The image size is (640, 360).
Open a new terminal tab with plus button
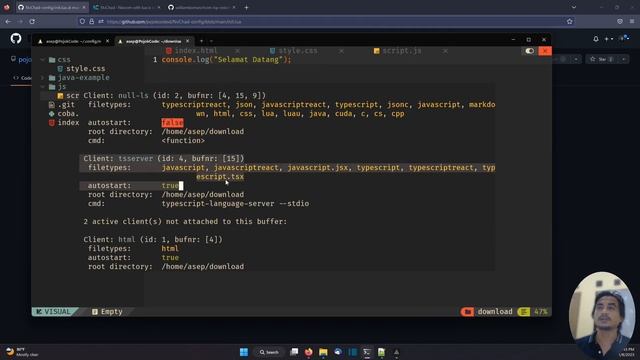201,41
